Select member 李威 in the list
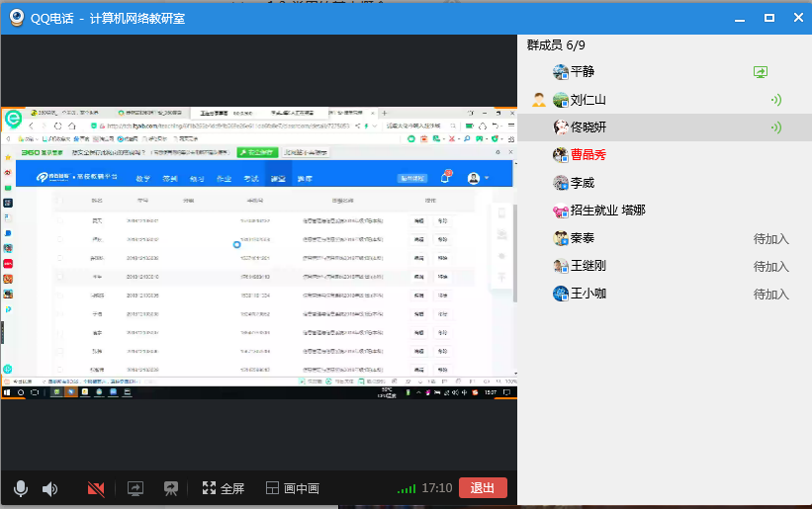Image resolution: width=812 pixels, height=509 pixels. coord(582,183)
